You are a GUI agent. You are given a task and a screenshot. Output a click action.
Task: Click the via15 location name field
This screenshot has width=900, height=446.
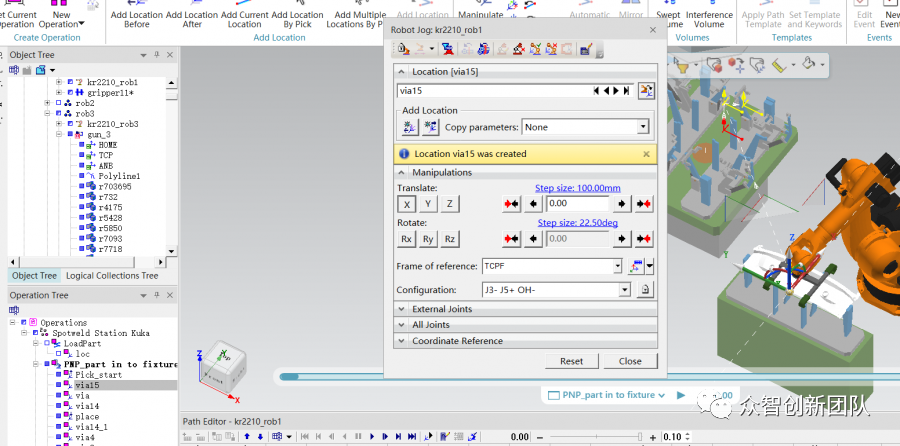coord(494,91)
